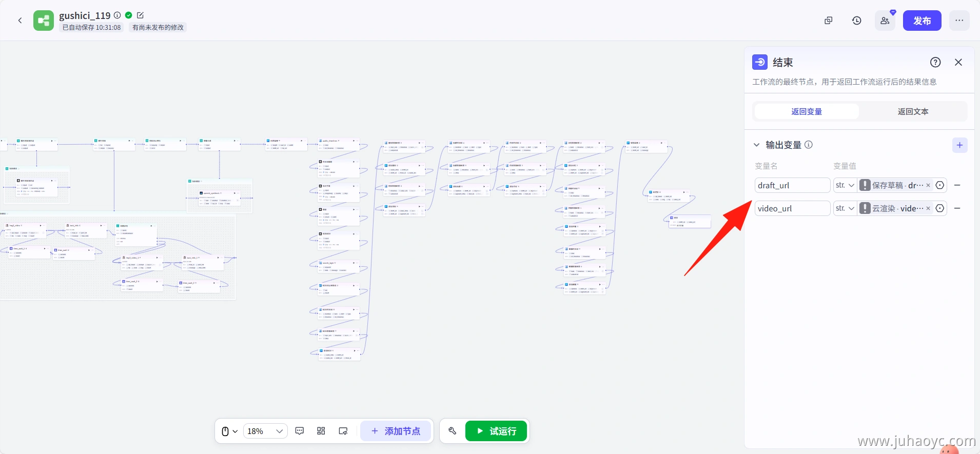Open the zoom level 18% dropdown
Image resolution: width=980 pixels, height=454 pixels.
pyautogui.click(x=265, y=431)
